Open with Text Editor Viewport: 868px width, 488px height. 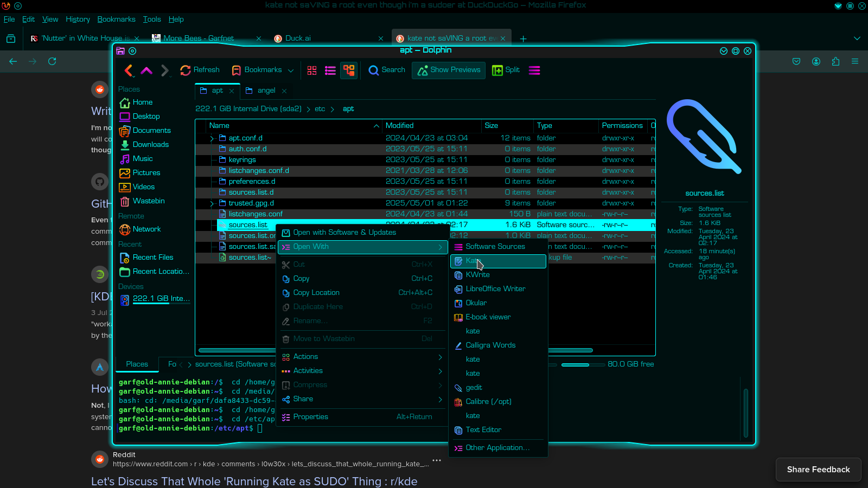(x=498, y=430)
